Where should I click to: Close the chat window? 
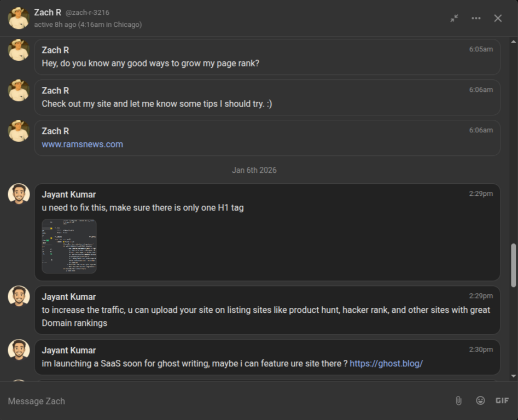click(498, 18)
